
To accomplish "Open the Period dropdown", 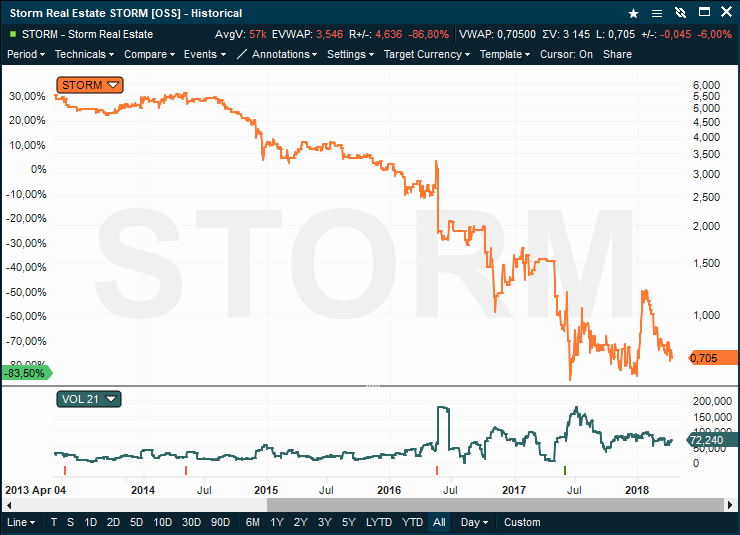I will coord(26,54).
